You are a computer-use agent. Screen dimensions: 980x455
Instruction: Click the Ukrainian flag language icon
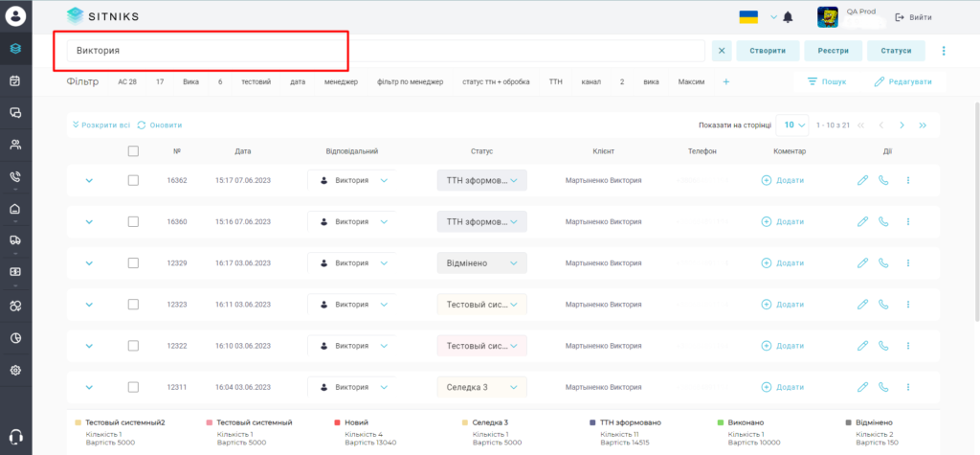[x=748, y=17]
